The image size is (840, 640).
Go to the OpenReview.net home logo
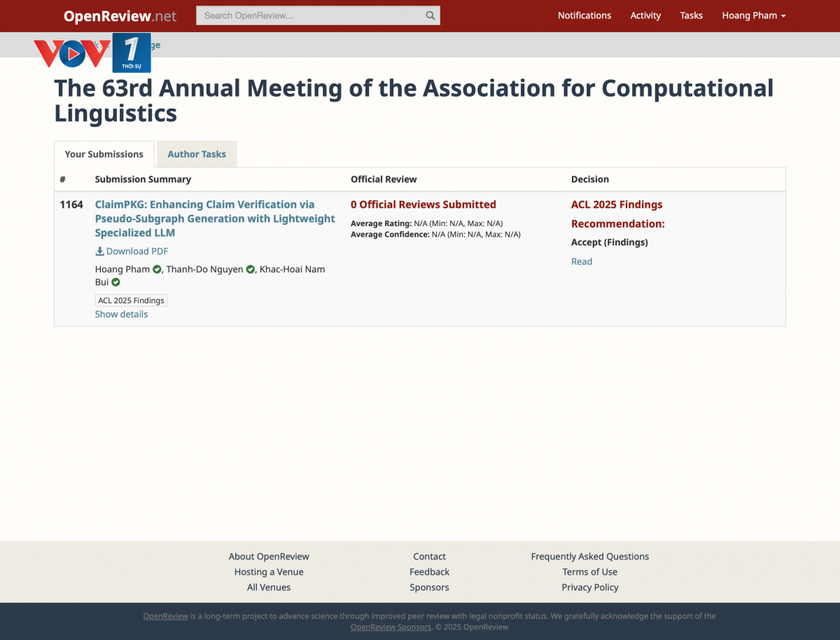(x=120, y=16)
